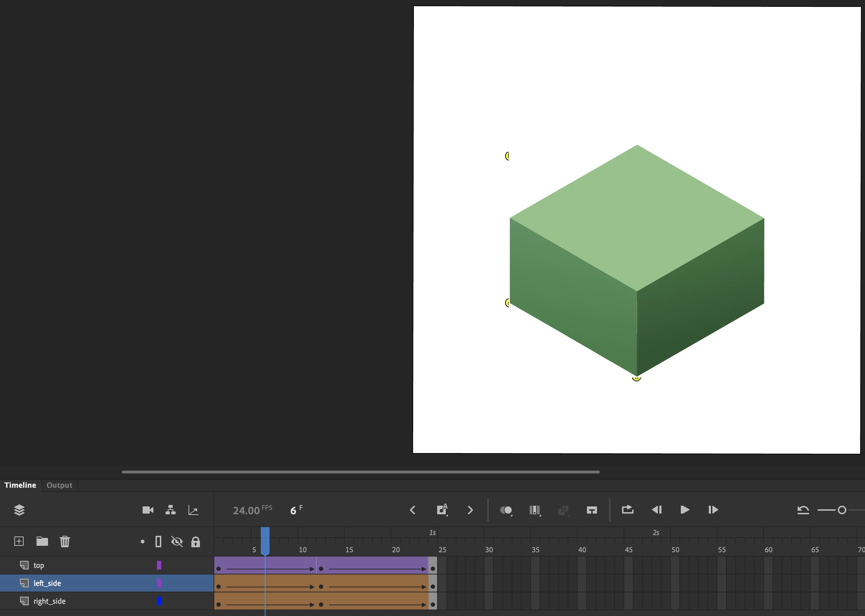Image resolution: width=865 pixels, height=616 pixels.
Task: Step back one frame
Action: (656, 510)
